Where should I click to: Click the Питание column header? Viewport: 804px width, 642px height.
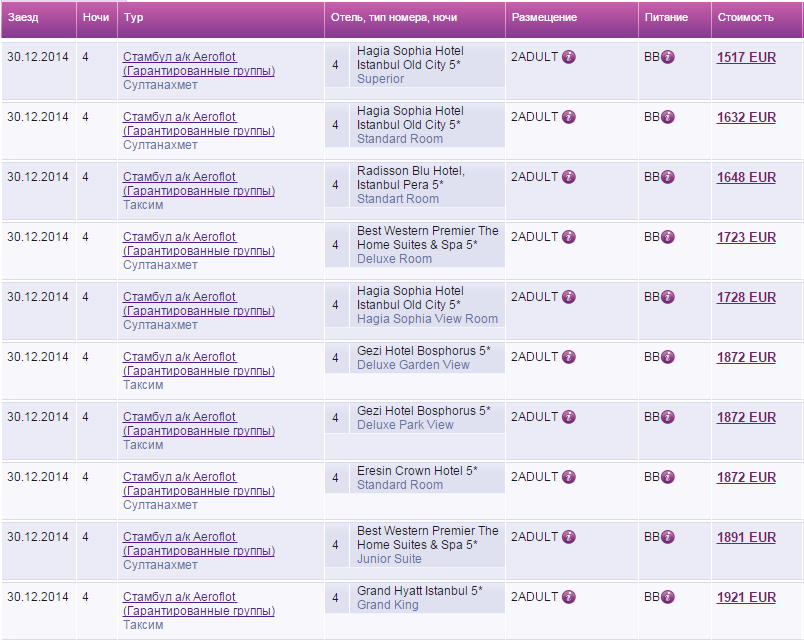click(666, 18)
